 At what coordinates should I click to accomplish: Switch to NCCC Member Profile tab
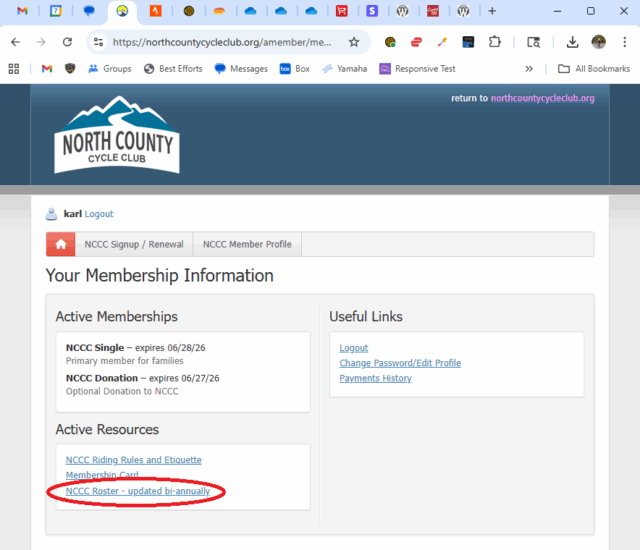[x=247, y=244]
